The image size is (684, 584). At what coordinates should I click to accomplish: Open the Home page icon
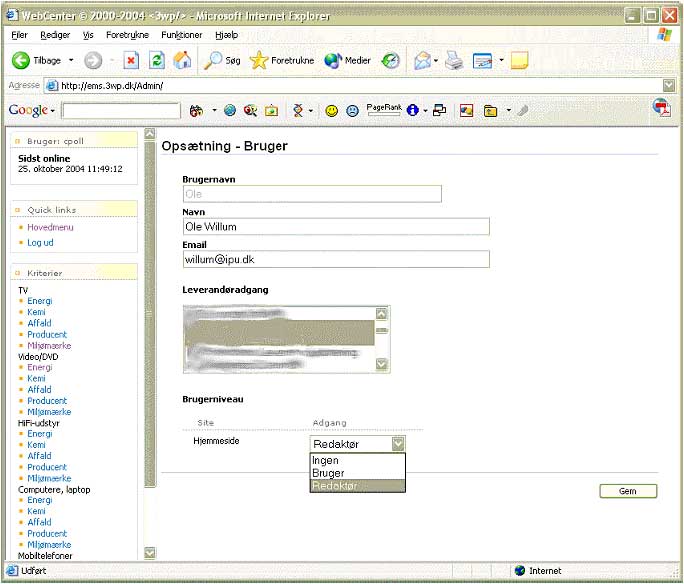point(182,61)
